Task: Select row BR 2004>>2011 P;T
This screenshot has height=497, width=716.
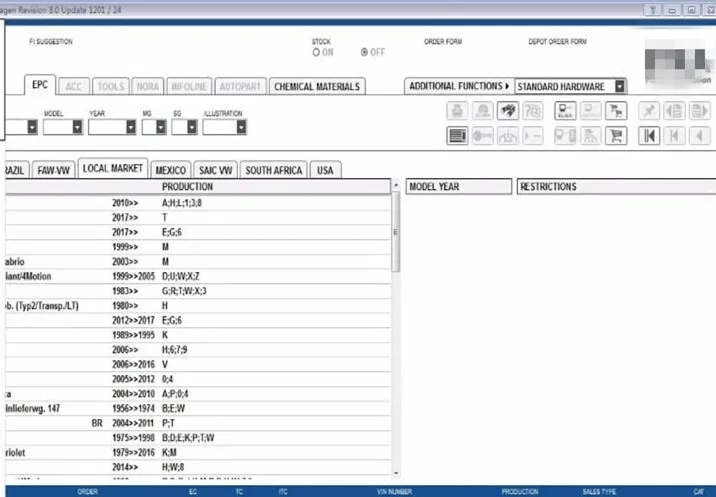Action: (198, 423)
